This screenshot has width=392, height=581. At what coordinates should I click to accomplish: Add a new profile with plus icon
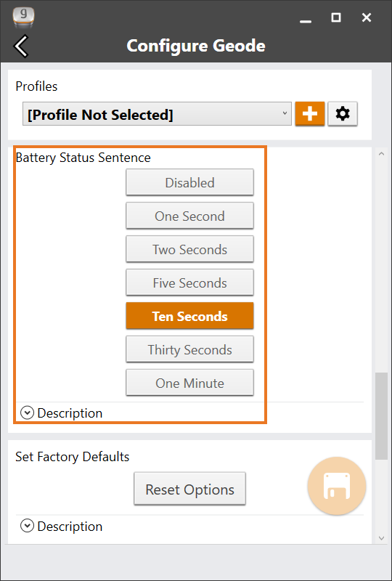click(310, 114)
